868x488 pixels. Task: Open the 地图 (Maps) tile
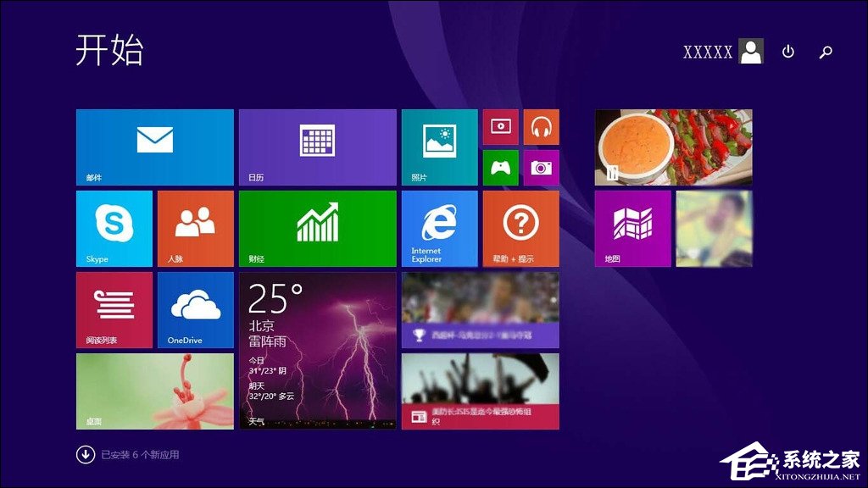[x=632, y=227]
